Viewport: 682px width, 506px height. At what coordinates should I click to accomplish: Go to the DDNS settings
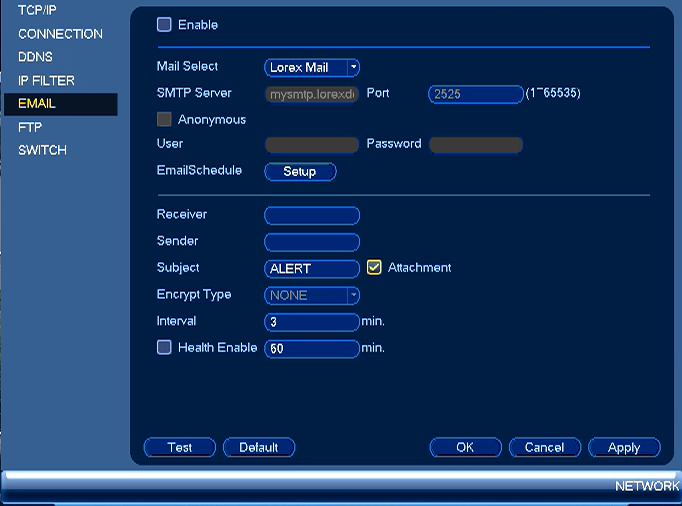pyautogui.click(x=35, y=57)
